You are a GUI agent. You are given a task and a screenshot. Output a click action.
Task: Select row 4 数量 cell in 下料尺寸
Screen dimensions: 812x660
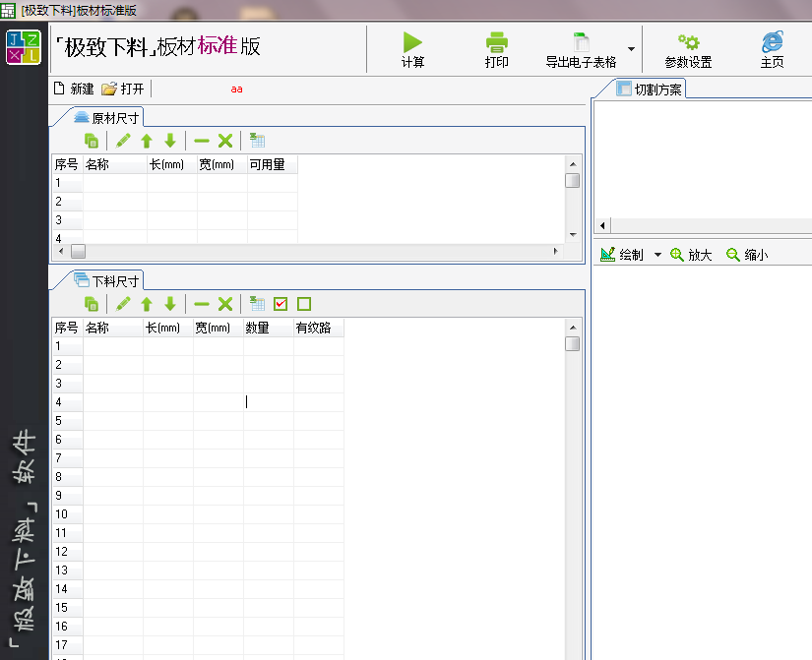[269, 402]
